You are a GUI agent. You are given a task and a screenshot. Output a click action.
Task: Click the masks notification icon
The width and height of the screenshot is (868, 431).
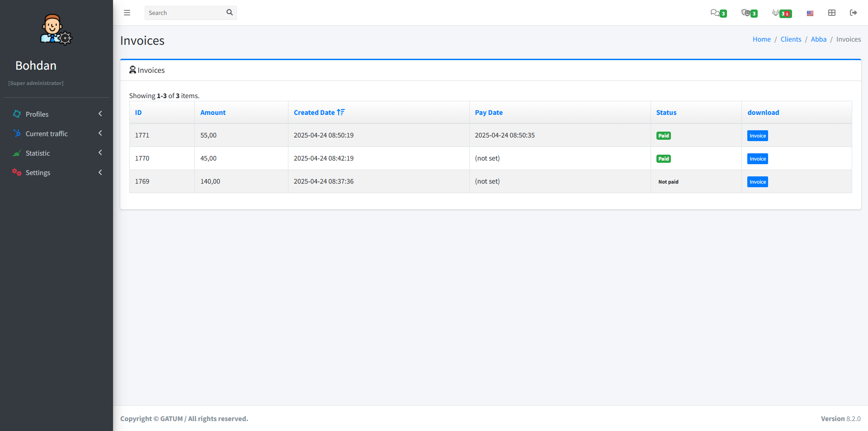click(x=746, y=13)
